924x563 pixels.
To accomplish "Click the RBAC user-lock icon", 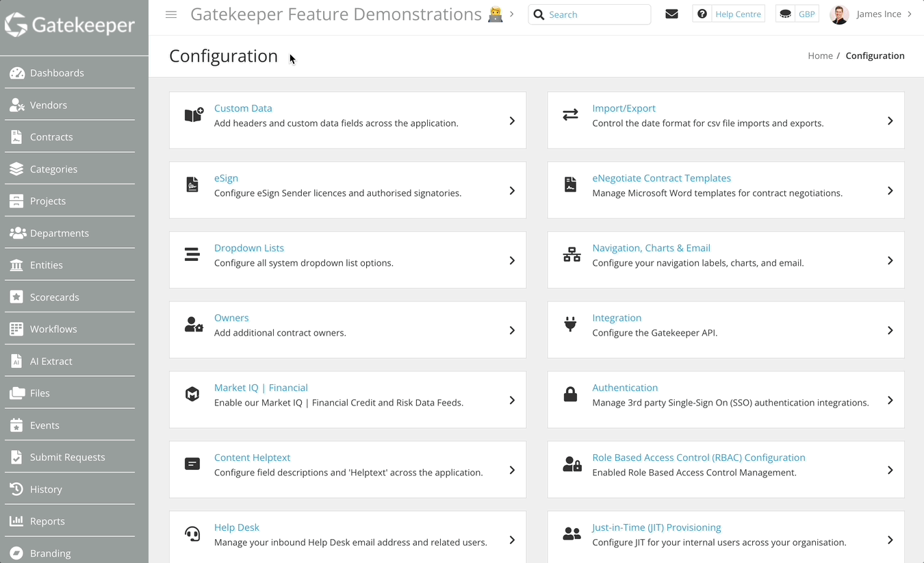I will click(x=572, y=464).
